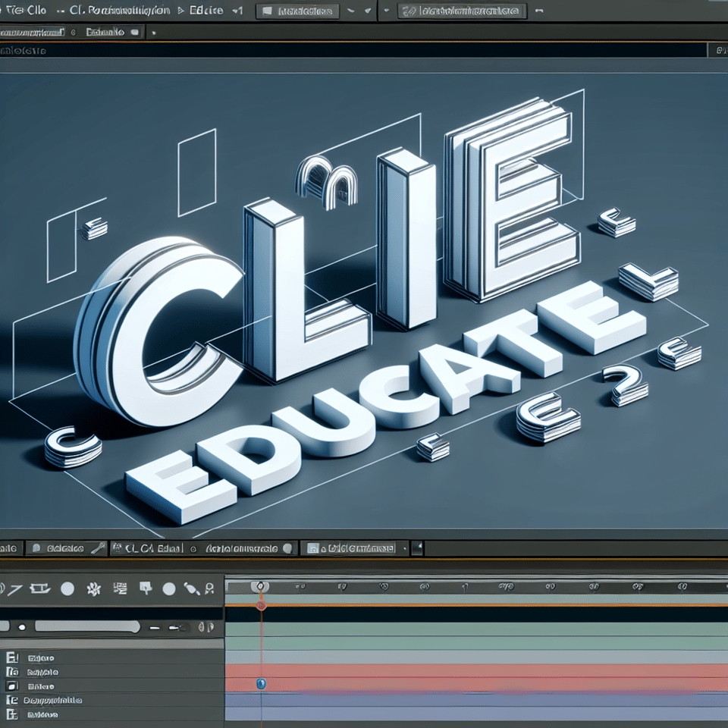The image size is (728, 728).
Task: Click the stacked-lines icon in timeline toolbar
Action: (120, 589)
